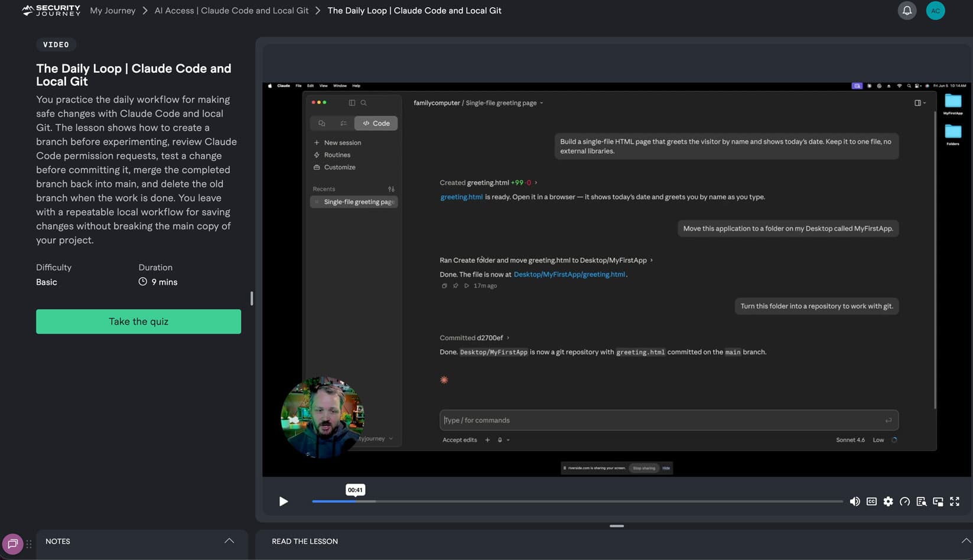Go to Security Journey home logo
Image resolution: width=973 pixels, height=560 pixels.
click(x=51, y=11)
